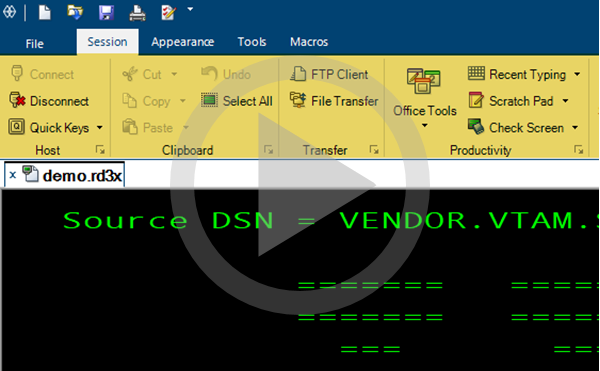
Task: Expand quick access toolbar customize arrow
Action: click(x=190, y=9)
